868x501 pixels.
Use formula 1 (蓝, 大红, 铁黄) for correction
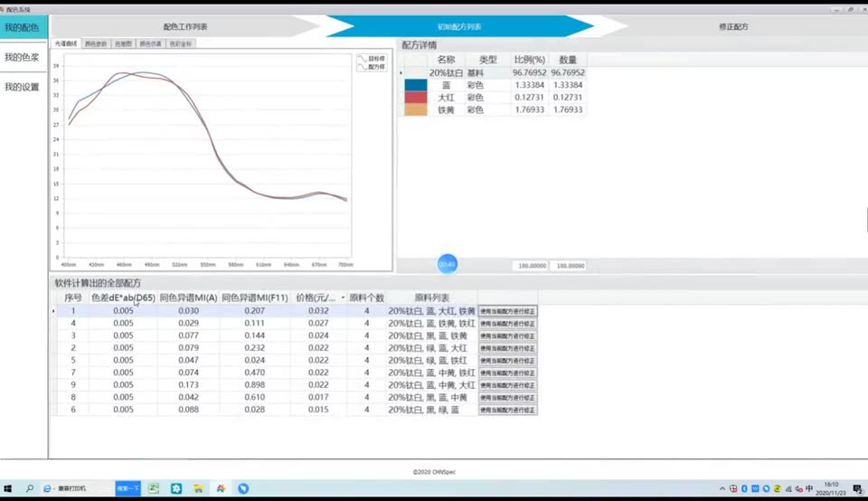click(x=507, y=311)
